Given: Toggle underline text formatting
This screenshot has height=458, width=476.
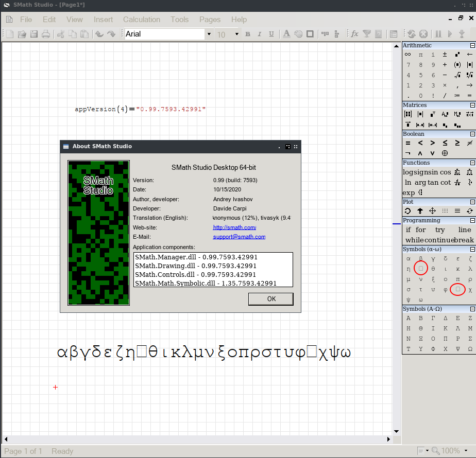Looking at the screenshot, I should pos(271,34).
